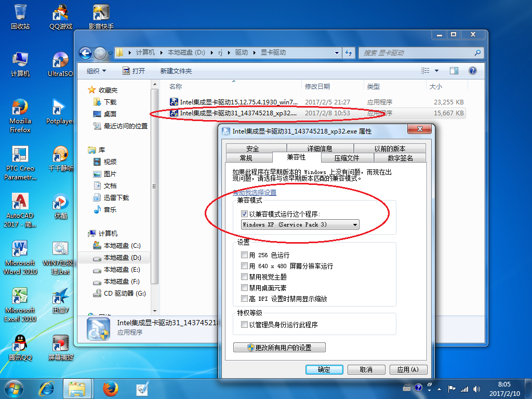Show hidden tray icons arrow
This screenshot has height=399, width=532.
(x=440, y=389)
